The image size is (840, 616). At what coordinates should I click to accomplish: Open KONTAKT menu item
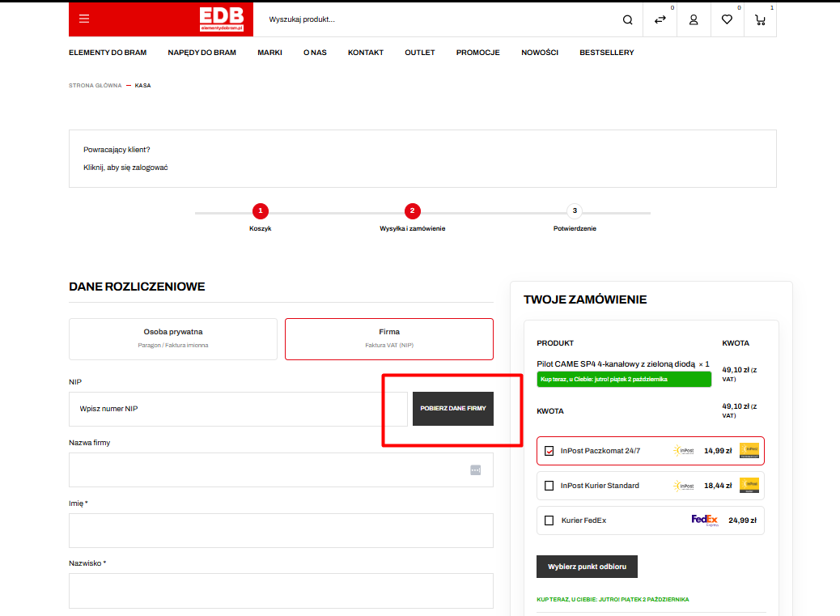tap(365, 53)
